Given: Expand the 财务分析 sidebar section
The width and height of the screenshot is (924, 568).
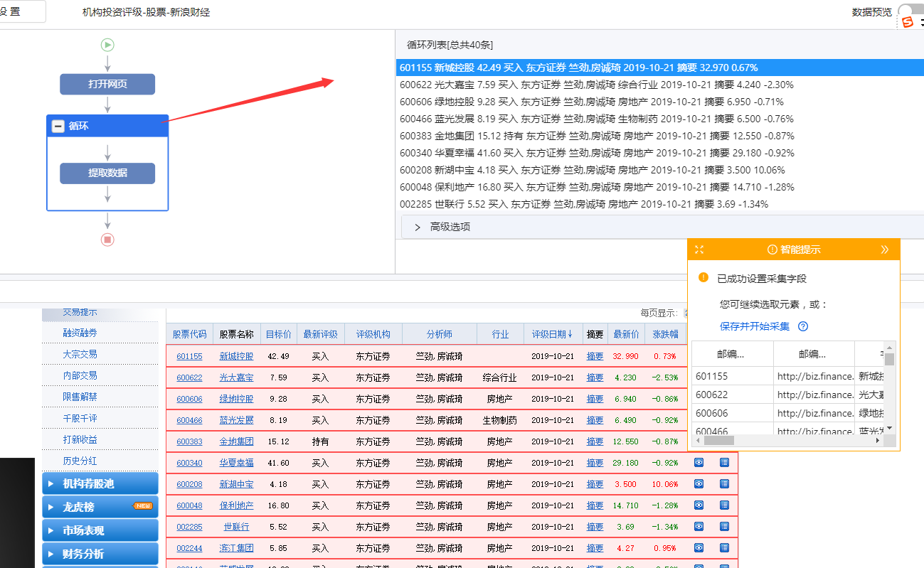Looking at the screenshot, I should 100,554.
